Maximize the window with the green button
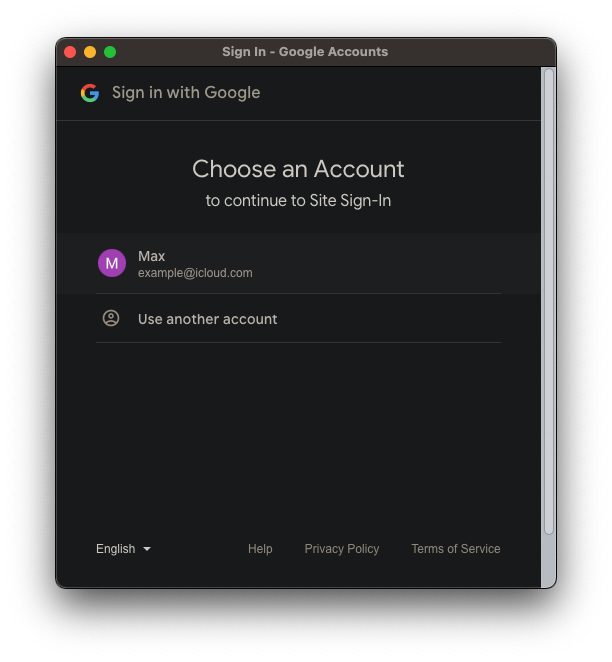612x662 pixels. (x=110, y=52)
